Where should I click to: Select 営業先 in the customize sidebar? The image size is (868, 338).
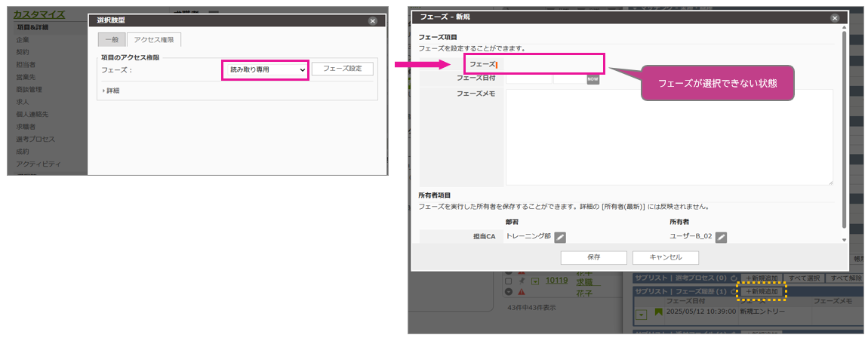pos(26,77)
